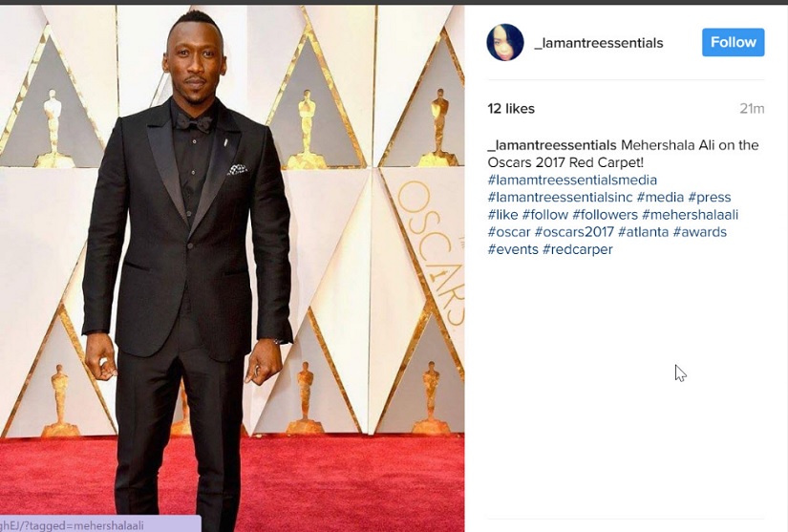Open the #lamamtreessentialsmedia hashtag
The width and height of the screenshot is (788, 532).
[x=572, y=180]
